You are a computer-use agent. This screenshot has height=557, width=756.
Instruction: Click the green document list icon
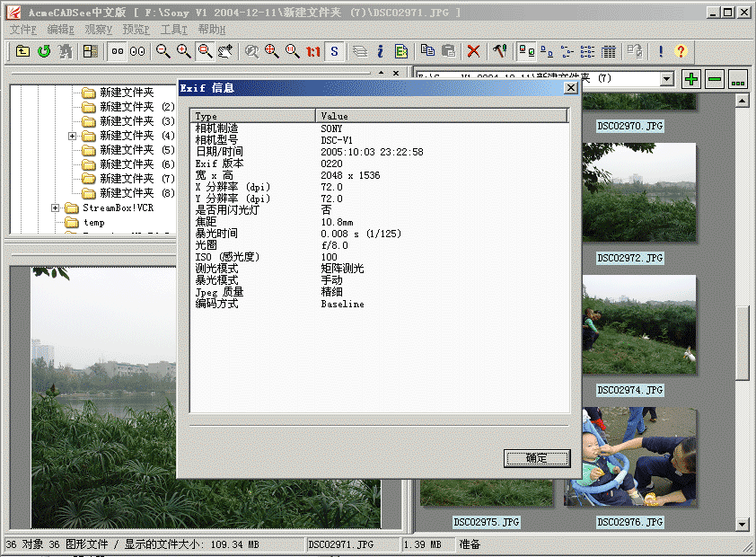click(x=401, y=51)
